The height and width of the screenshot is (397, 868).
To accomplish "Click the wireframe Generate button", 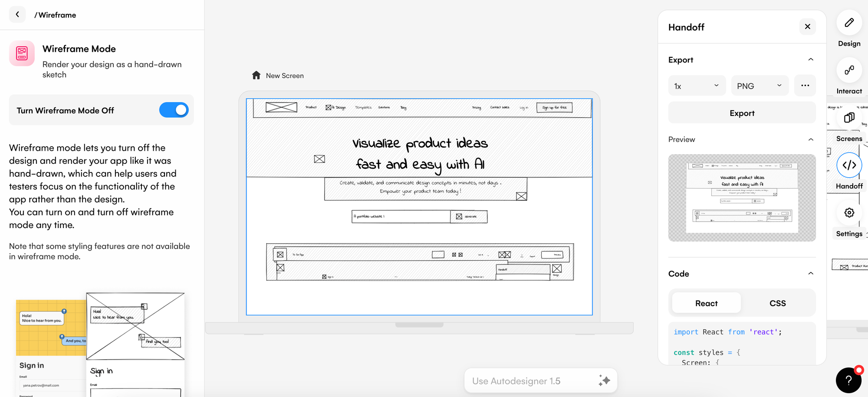I will click(x=469, y=216).
